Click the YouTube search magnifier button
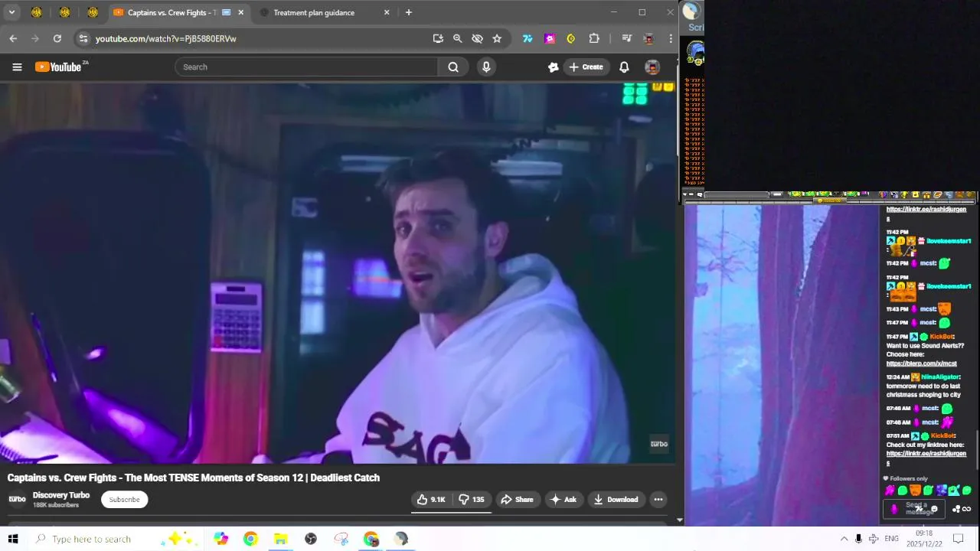The image size is (980, 551). (453, 67)
